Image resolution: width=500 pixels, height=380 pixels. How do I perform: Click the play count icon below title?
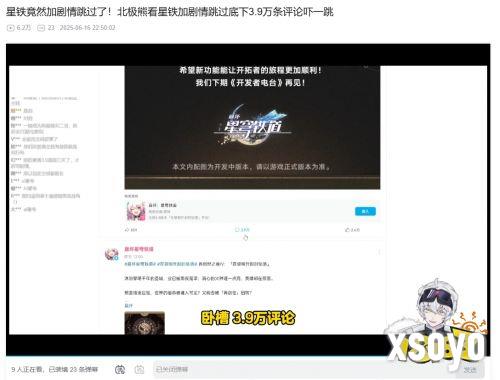pyautogui.click(x=10, y=28)
